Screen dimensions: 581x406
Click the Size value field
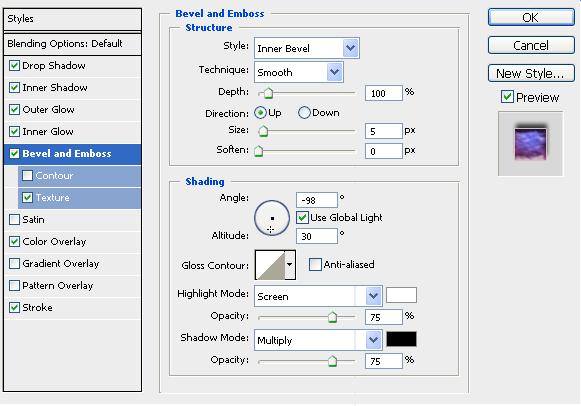(384, 131)
